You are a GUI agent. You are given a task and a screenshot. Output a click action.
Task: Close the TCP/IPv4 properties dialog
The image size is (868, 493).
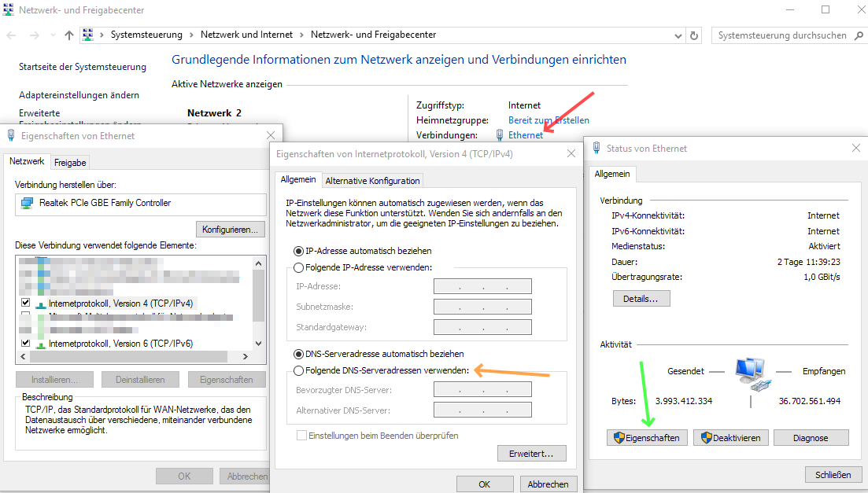(571, 154)
